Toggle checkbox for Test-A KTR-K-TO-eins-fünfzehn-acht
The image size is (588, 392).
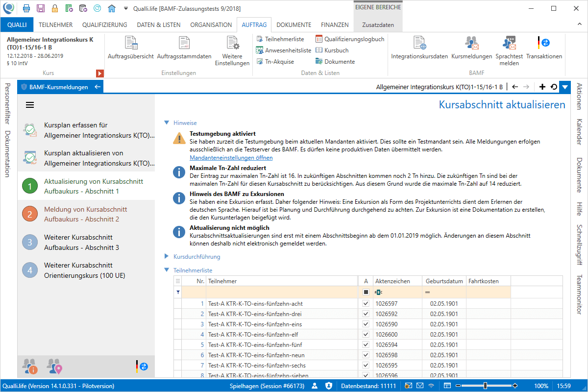click(x=366, y=304)
